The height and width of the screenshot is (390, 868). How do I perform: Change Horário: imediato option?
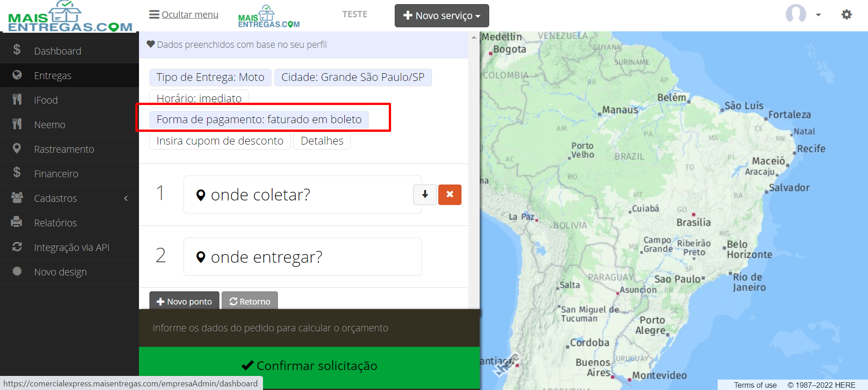(199, 98)
